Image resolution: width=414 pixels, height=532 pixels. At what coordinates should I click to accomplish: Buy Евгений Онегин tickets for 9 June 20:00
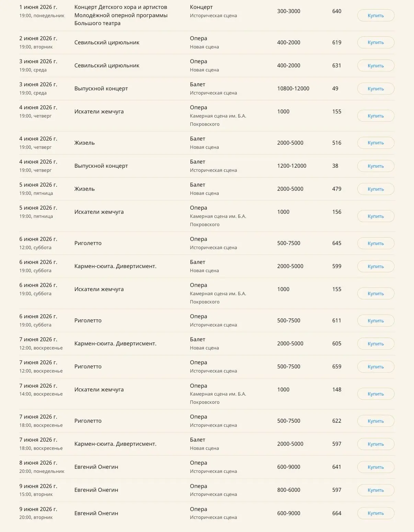[376, 513]
